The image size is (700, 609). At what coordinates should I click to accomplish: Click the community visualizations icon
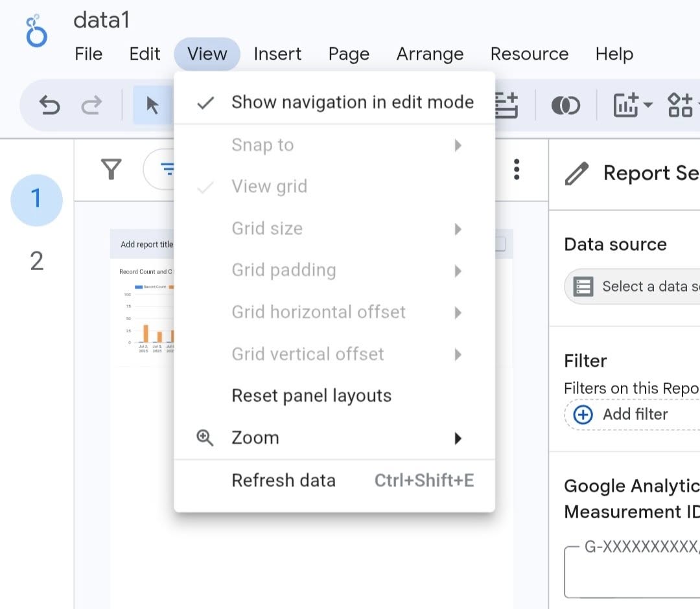pos(681,105)
